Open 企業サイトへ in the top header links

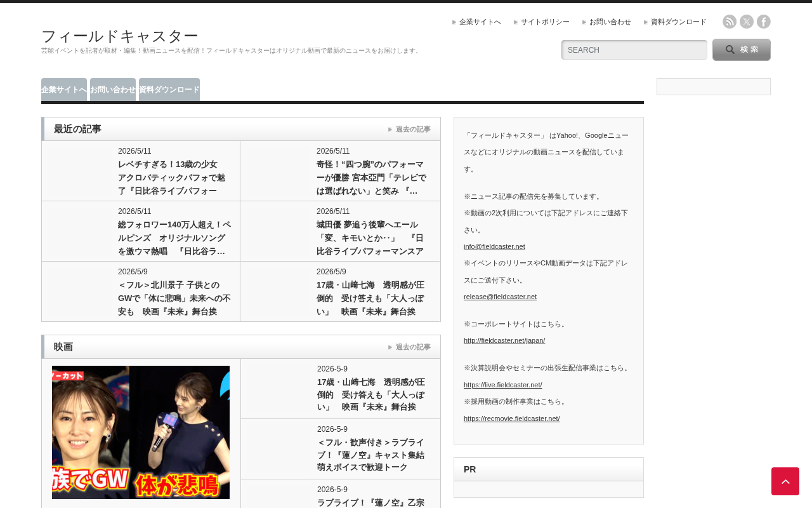click(x=480, y=22)
